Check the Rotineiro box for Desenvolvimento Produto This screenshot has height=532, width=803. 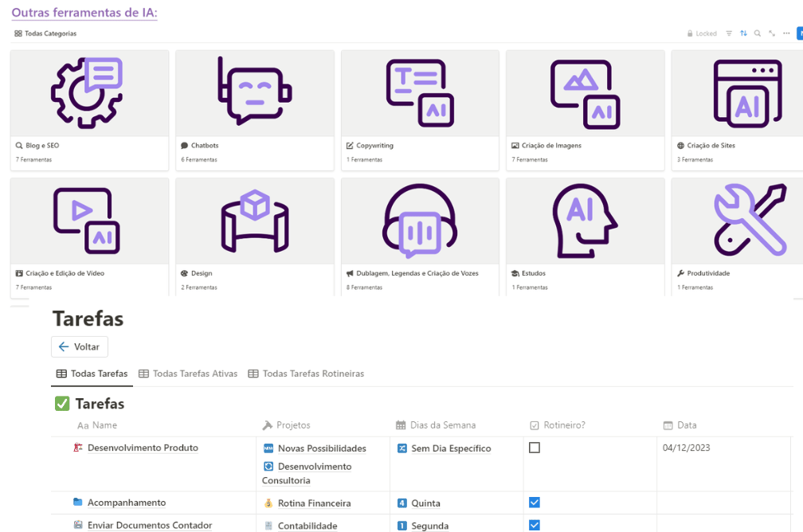point(535,448)
